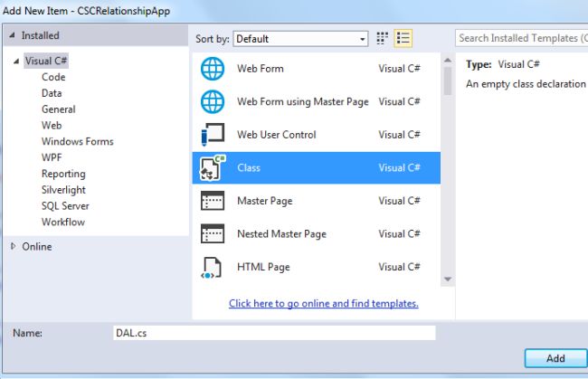
Task: Collapse the Visual C# tree node
Action: pyautogui.click(x=16, y=61)
